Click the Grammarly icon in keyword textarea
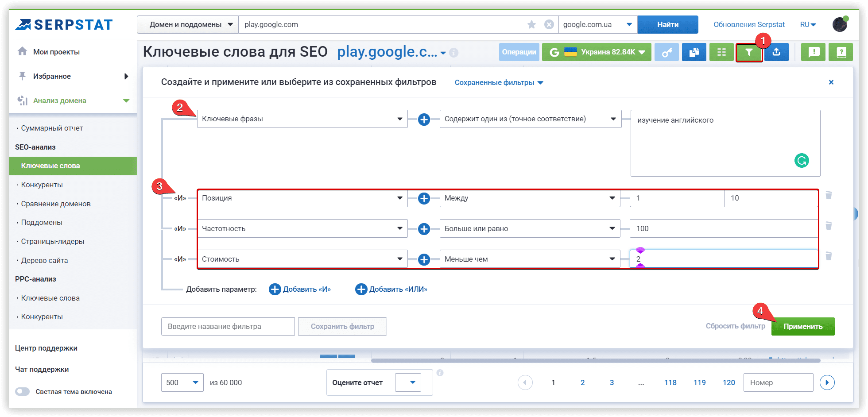 (x=802, y=160)
